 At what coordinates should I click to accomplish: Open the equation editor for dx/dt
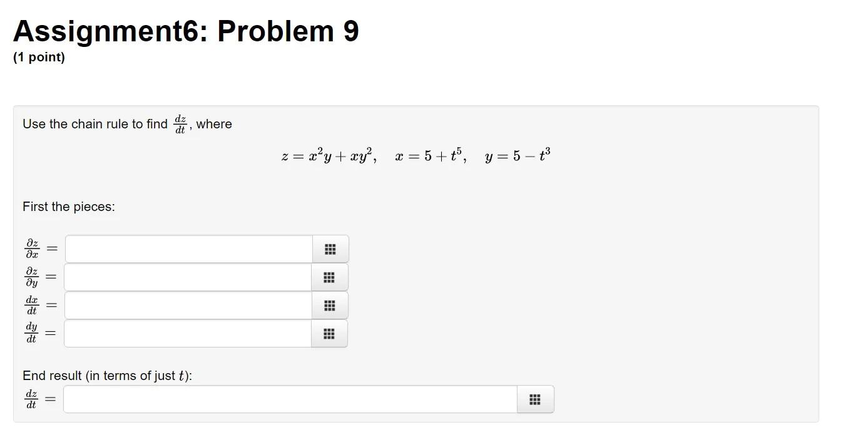[x=330, y=306]
